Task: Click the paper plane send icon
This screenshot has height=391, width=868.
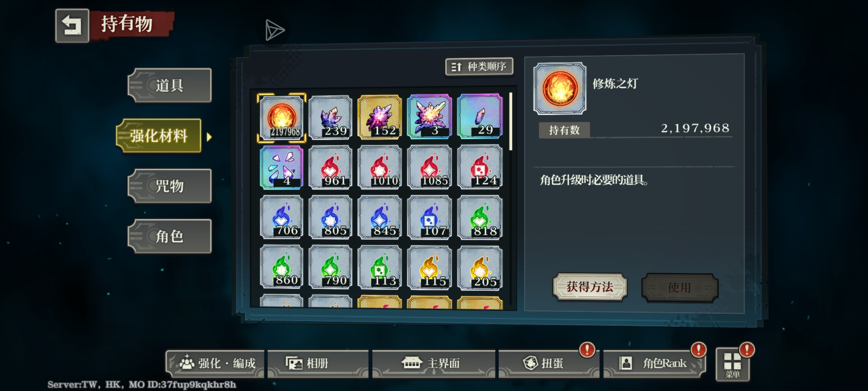Action: click(274, 30)
